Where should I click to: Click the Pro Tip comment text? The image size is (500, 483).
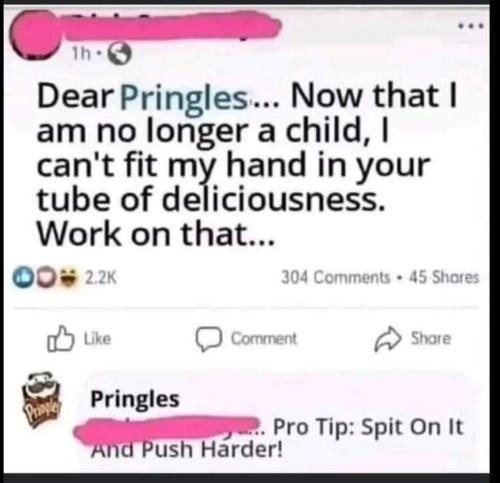[277, 438]
